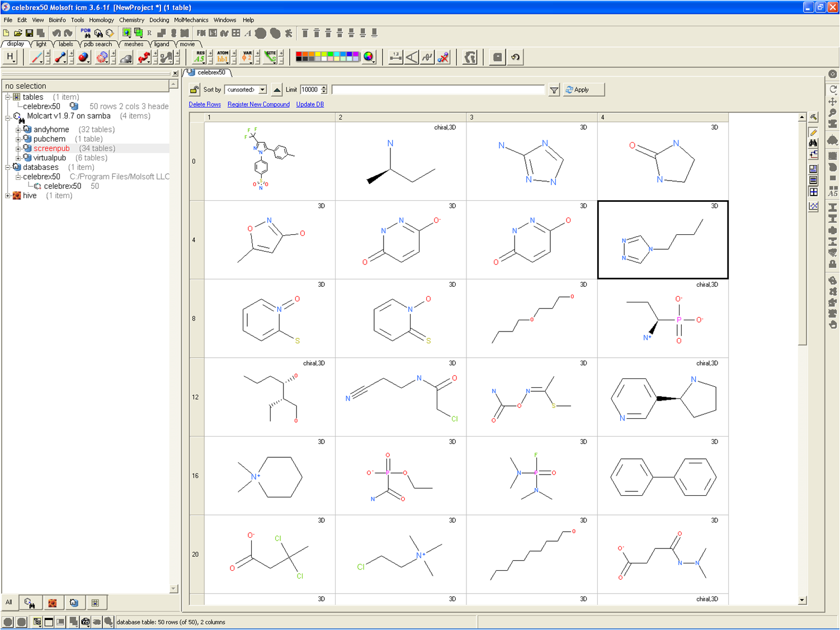Image resolution: width=840 pixels, height=630 pixels.
Task: Select the biphenyl molecule cell
Action: [x=663, y=476]
